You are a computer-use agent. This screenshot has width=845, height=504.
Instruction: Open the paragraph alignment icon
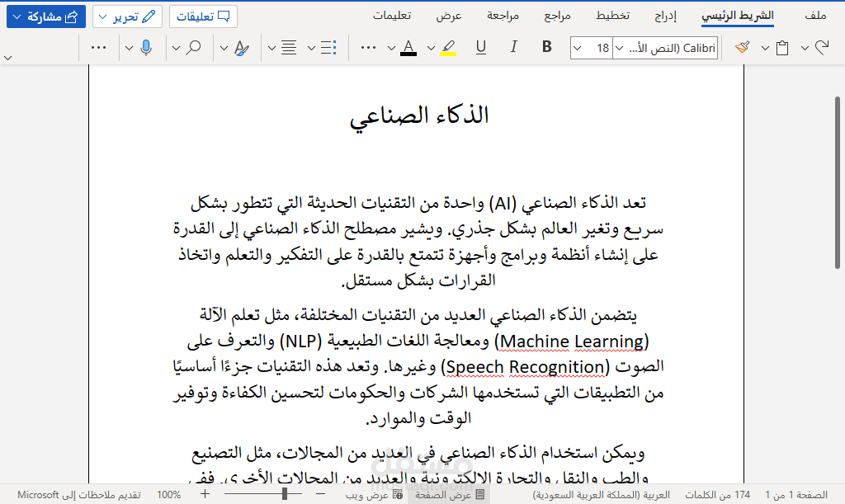coord(287,48)
